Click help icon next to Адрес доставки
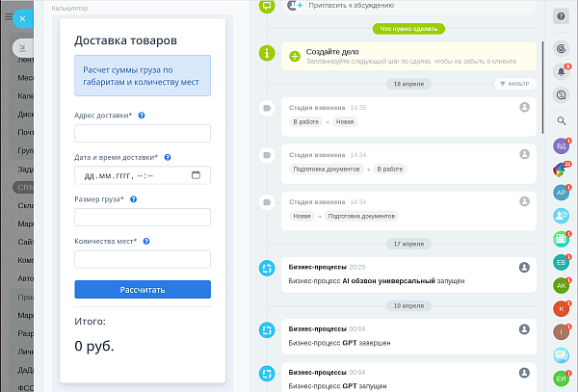 (x=142, y=116)
